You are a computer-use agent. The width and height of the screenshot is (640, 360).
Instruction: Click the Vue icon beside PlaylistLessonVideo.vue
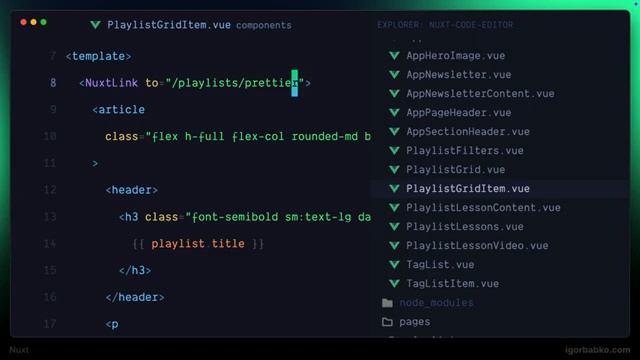click(394, 245)
